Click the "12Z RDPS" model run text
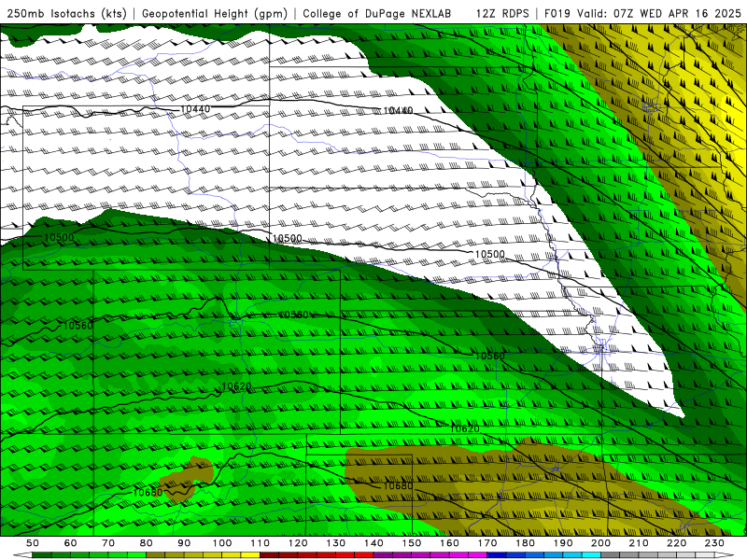The width and height of the screenshot is (747, 560). tap(502, 13)
